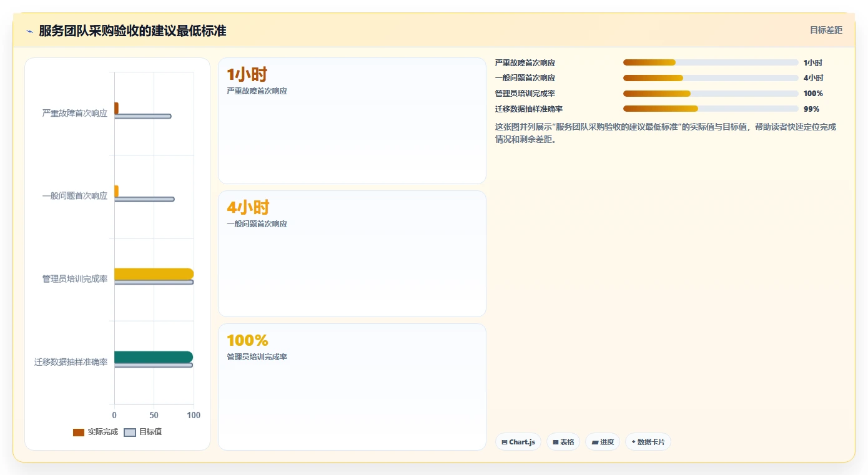Screen dimensions: 868x475
Task: Click the 严重故障首次响应 target bar in chart
Action: [142, 116]
